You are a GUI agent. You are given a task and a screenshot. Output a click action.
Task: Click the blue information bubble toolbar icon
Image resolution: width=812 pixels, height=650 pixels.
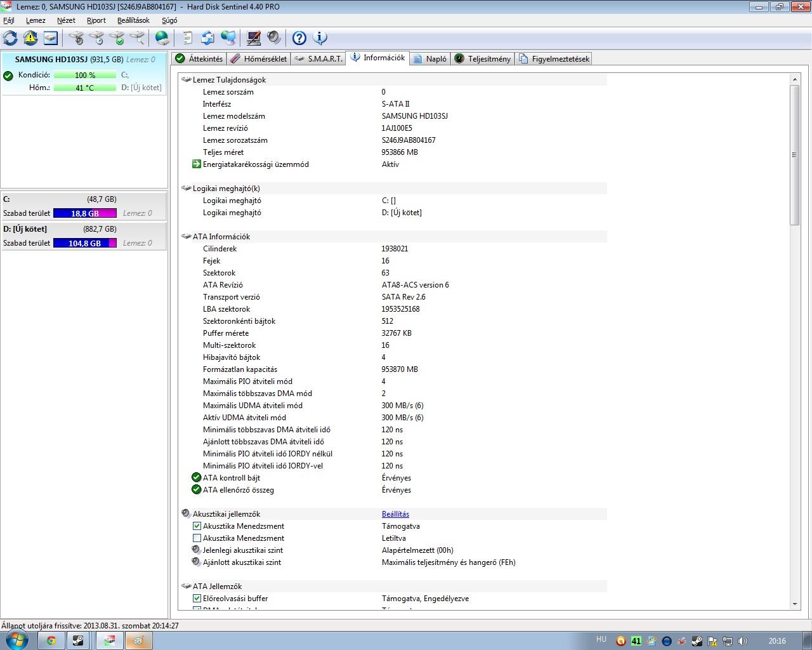pyautogui.click(x=320, y=38)
